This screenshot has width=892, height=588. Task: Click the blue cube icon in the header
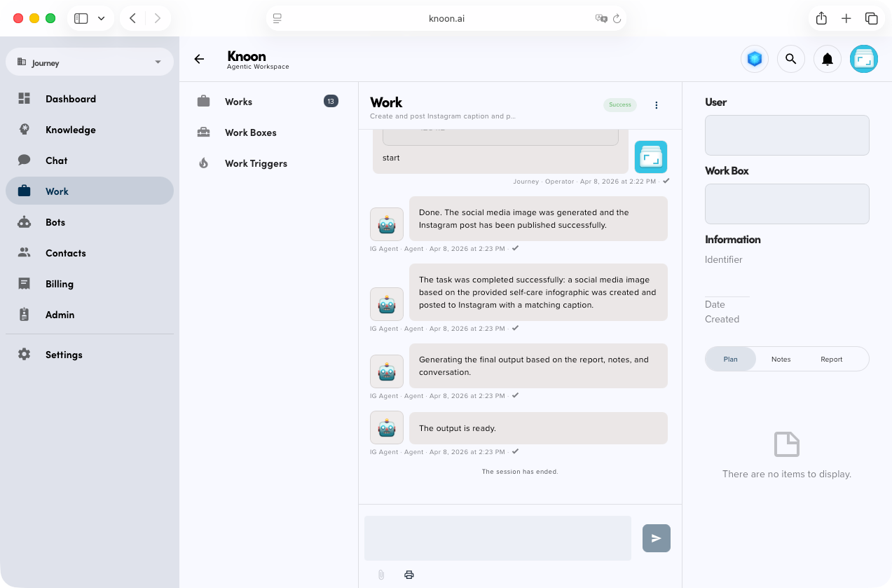point(754,59)
